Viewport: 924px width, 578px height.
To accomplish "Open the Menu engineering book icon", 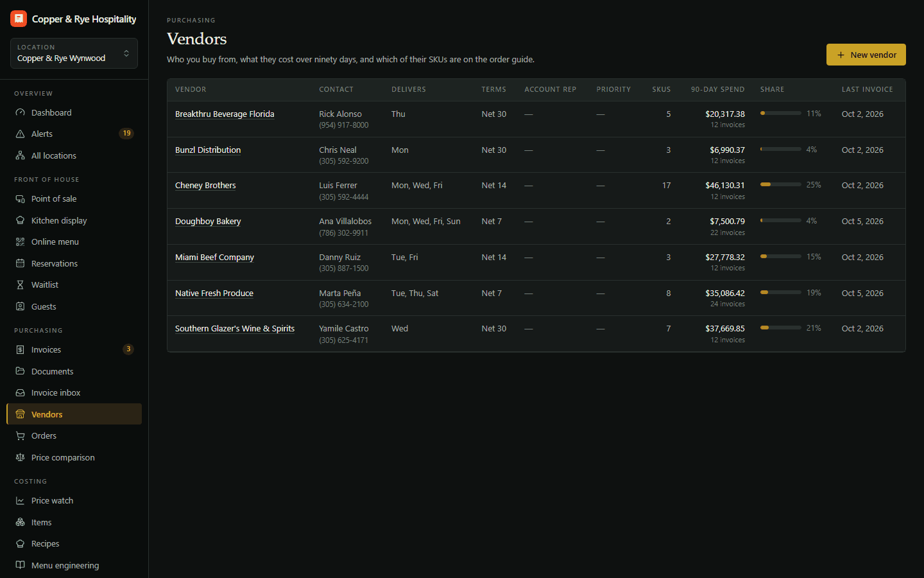I will (x=20, y=565).
